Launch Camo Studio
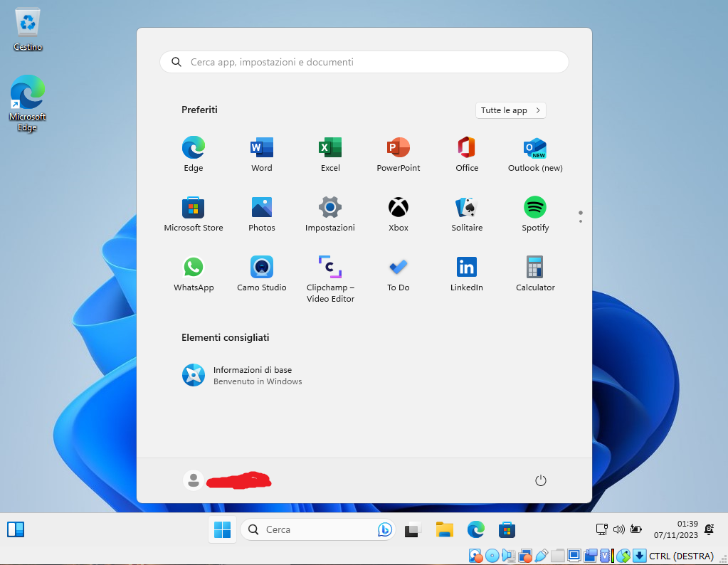Image resolution: width=728 pixels, height=565 pixels. (x=261, y=275)
